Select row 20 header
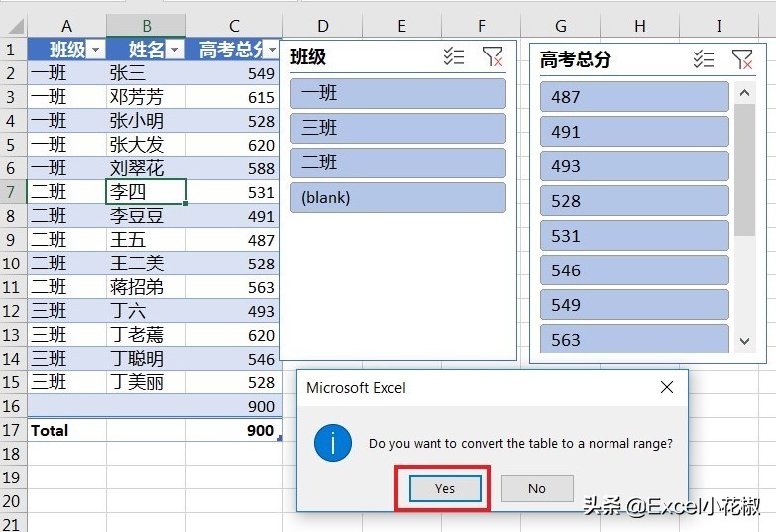This screenshot has height=532, width=776. pos(13,501)
